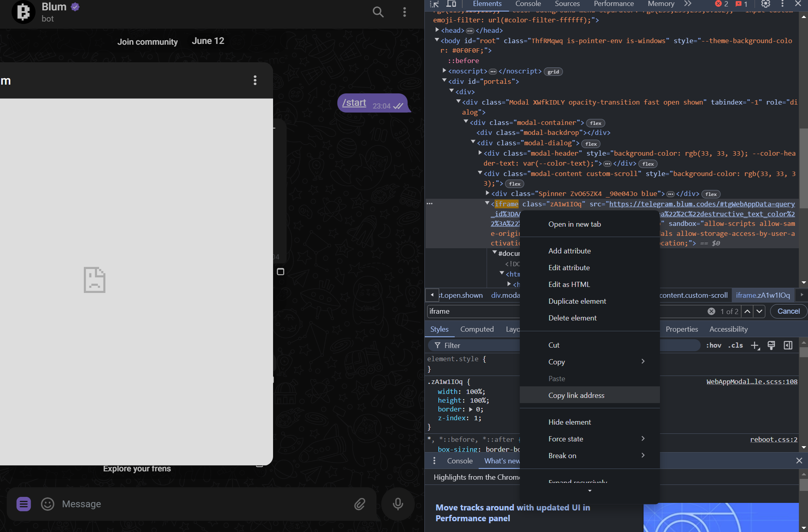The height and width of the screenshot is (532, 808).
Task: Switch to the Sources tab
Action: click(567, 4)
